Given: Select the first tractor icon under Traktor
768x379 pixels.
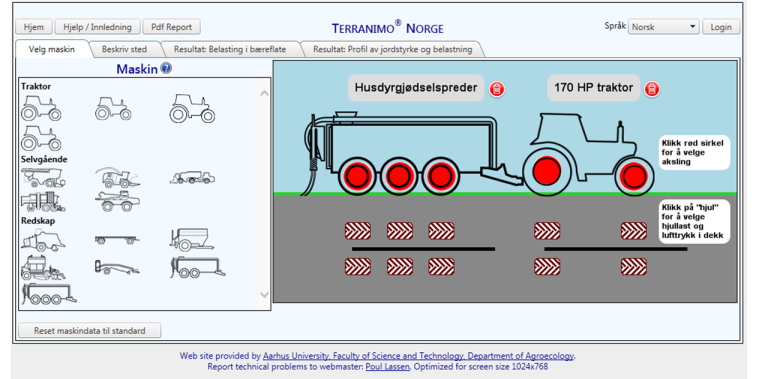Looking at the screenshot, I should [x=41, y=108].
